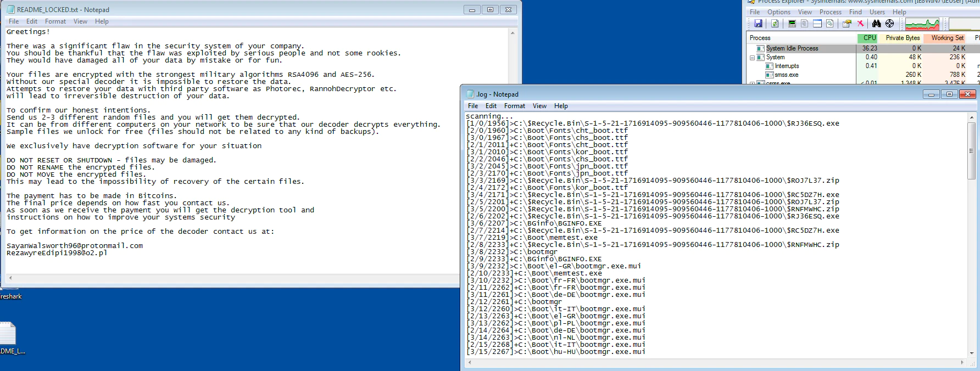
Task: Open File menu in .log Notepad
Action: [473, 106]
